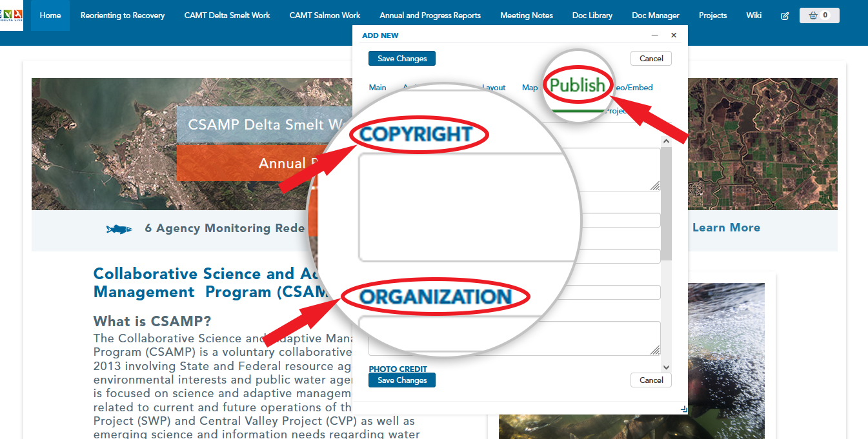Viewport: 868px width, 439px height.
Task: Click the scrollbar down arrow in dialog
Action: tap(667, 367)
